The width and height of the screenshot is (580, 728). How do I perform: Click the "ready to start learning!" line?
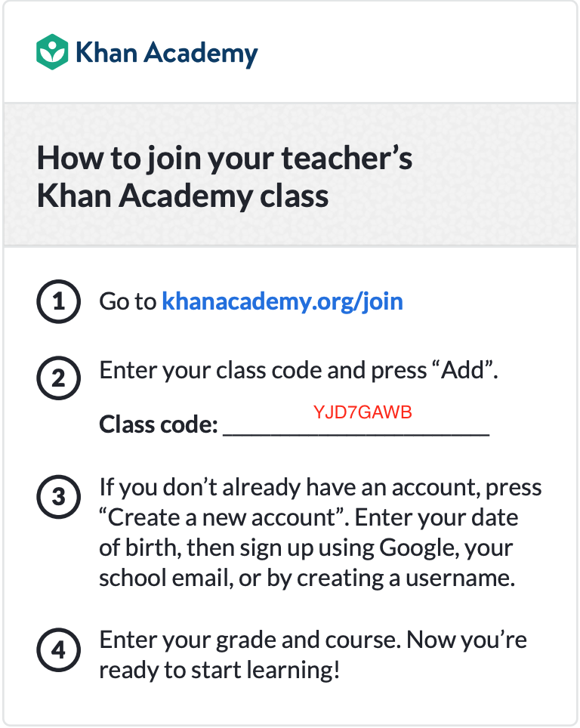click(219, 670)
